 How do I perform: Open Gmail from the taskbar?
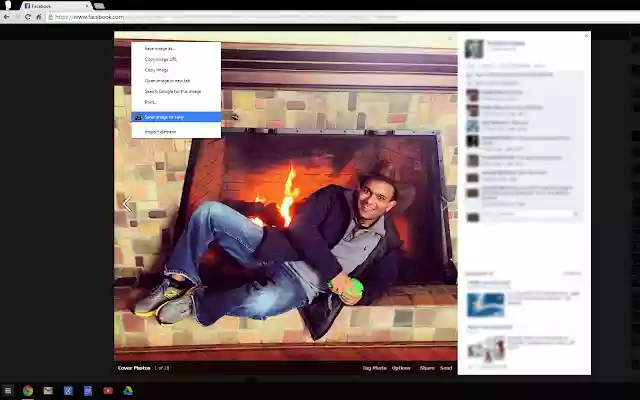coord(48,391)
